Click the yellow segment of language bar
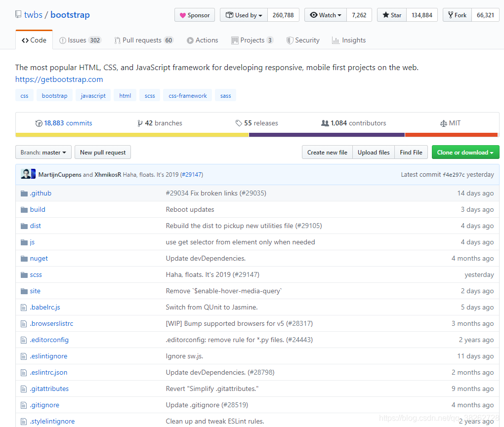The width and height of the screenshot is (504, 427). pyautogui.click(x=132, y=135)
